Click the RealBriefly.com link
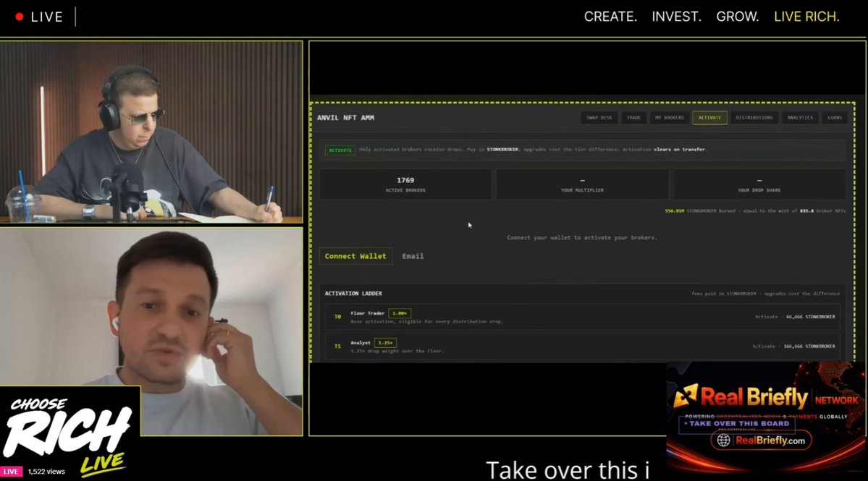 click(x=770, y=440)
